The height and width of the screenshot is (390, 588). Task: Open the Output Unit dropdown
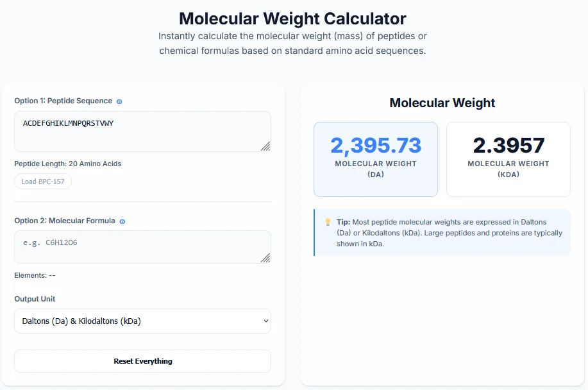click(142, 321)
